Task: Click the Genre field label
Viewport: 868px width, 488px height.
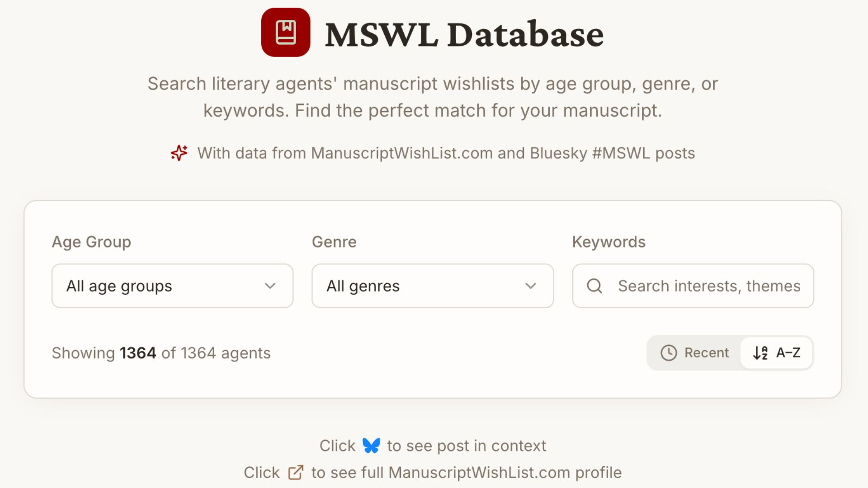Action: pyautogui.click(x=334, y=242)
